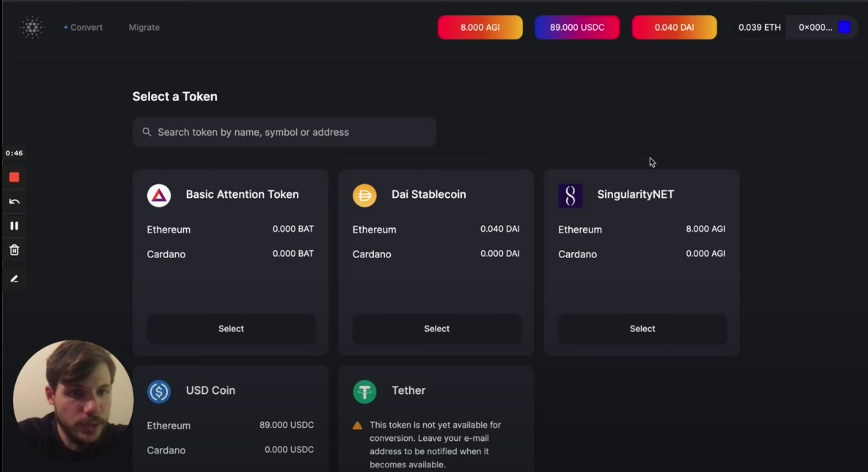Click Ethereum label in Dai Stablecoin card

pos(374,230)
